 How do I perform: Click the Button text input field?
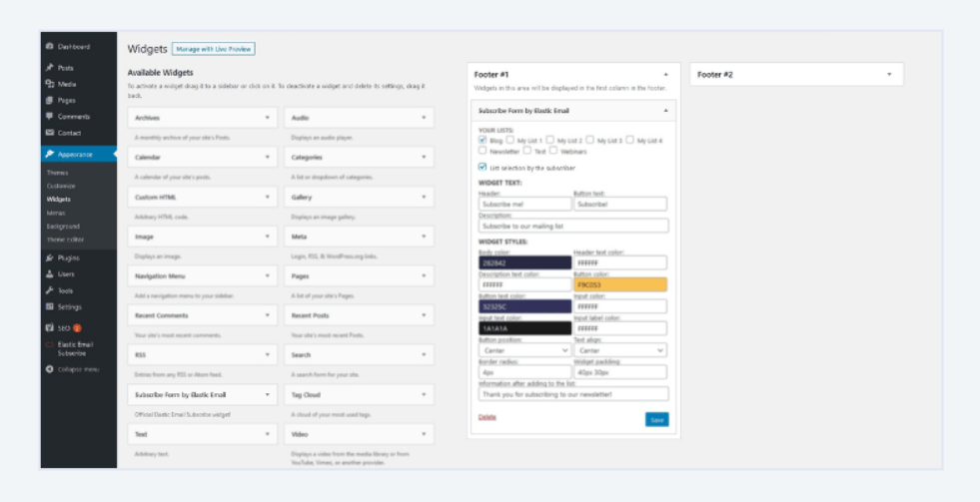(620, 204)
